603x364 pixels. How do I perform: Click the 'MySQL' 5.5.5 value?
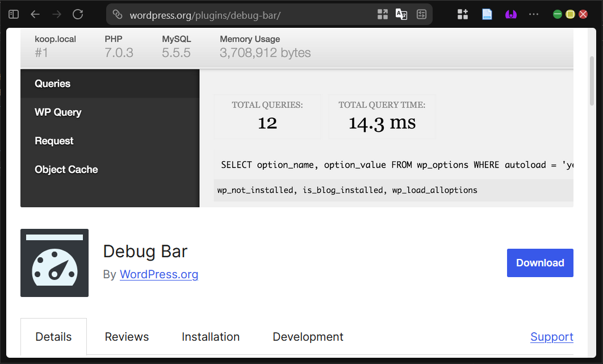(x=176, y=53)
